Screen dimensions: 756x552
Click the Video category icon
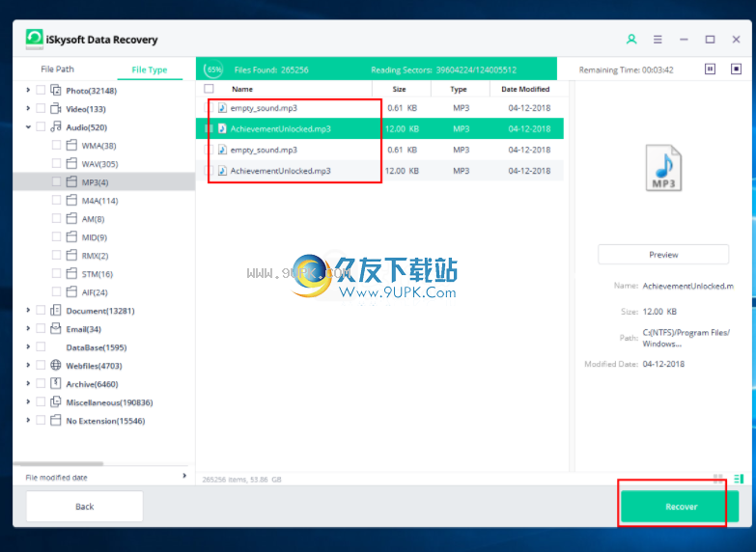point(56,108)
